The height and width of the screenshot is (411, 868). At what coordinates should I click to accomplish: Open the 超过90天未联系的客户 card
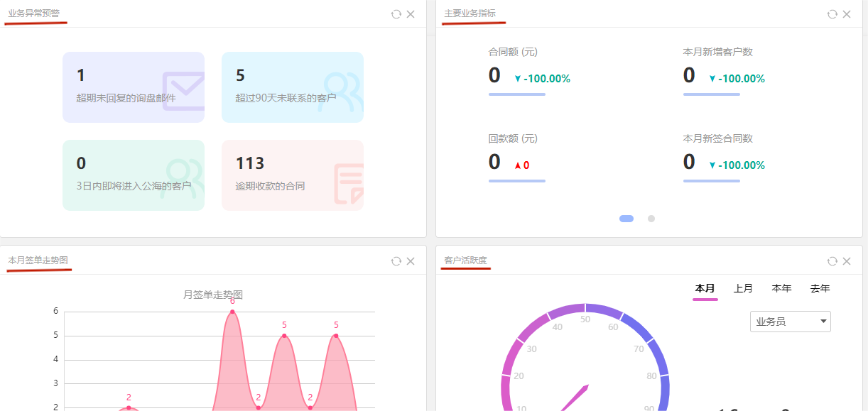(x=293, y=87)
